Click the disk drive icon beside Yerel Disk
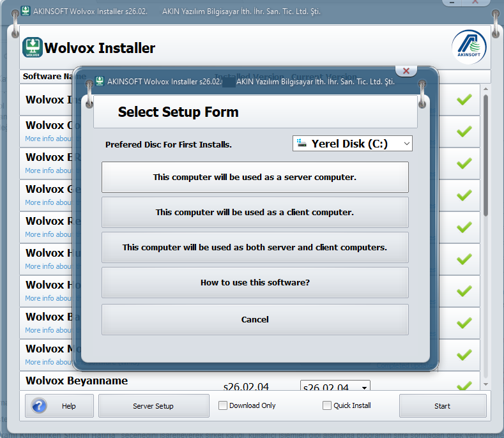Viewport: 504px width, 438px height. point(302,144)
